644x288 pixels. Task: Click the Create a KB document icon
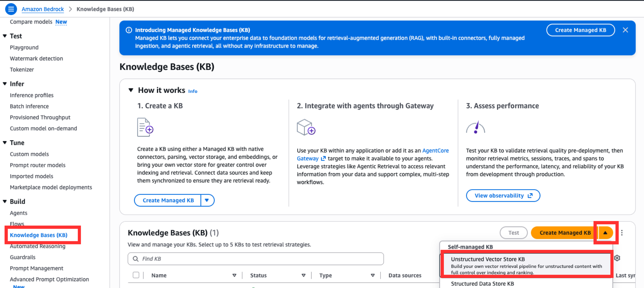coord(145,127)
